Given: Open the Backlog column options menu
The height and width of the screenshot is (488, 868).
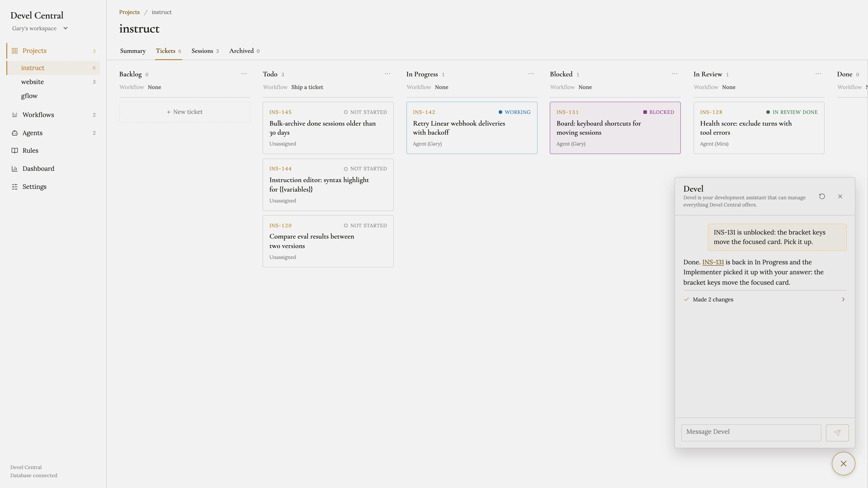Looking at the screenshot, I should point(244,74).
